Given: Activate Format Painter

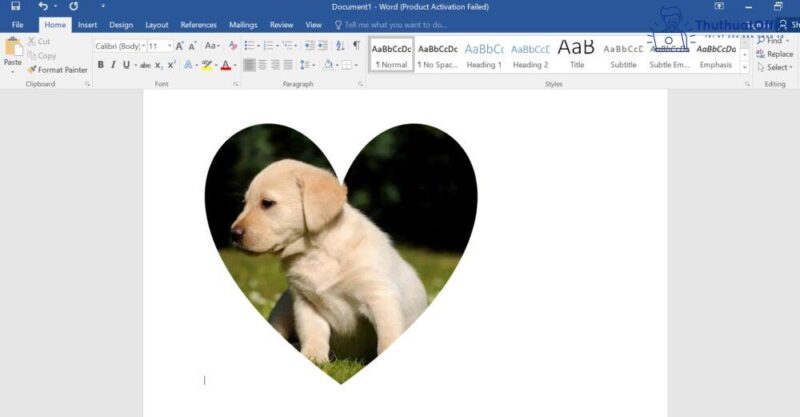Looking at the screenshot, I should pyautogui.click(x=57, y=69).
